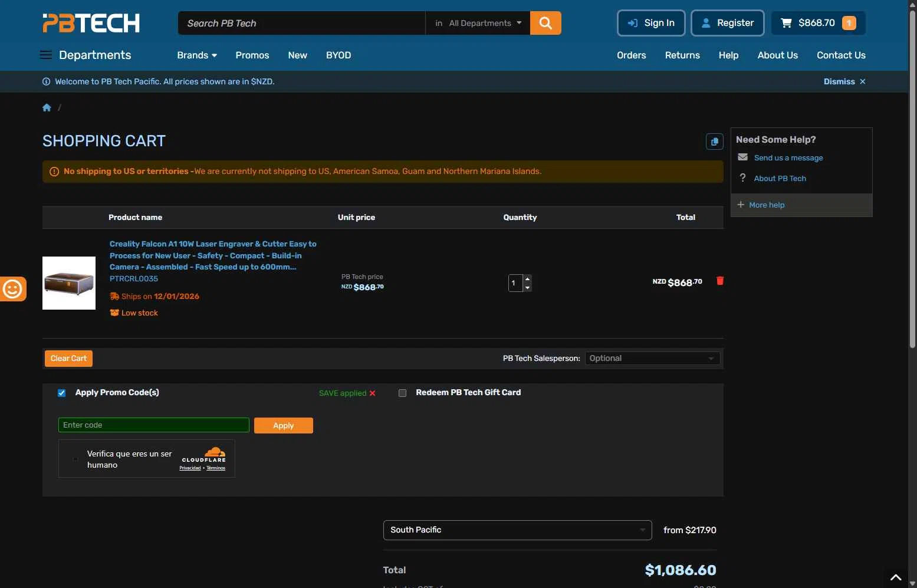Click the Low stock label
The width and height of the screenshot is (917, 588).
(140, 313)
